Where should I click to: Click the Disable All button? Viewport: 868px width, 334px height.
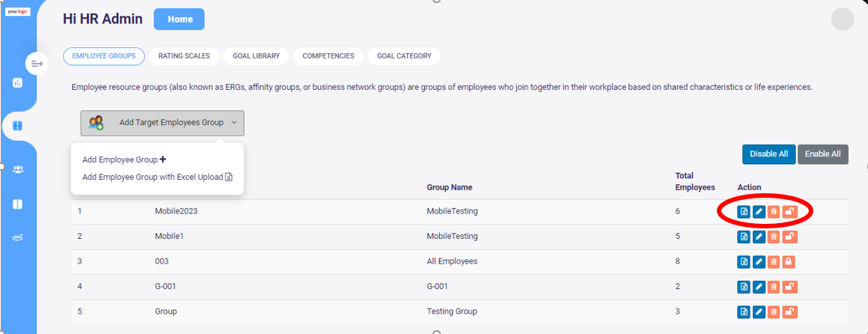point(769,154)
